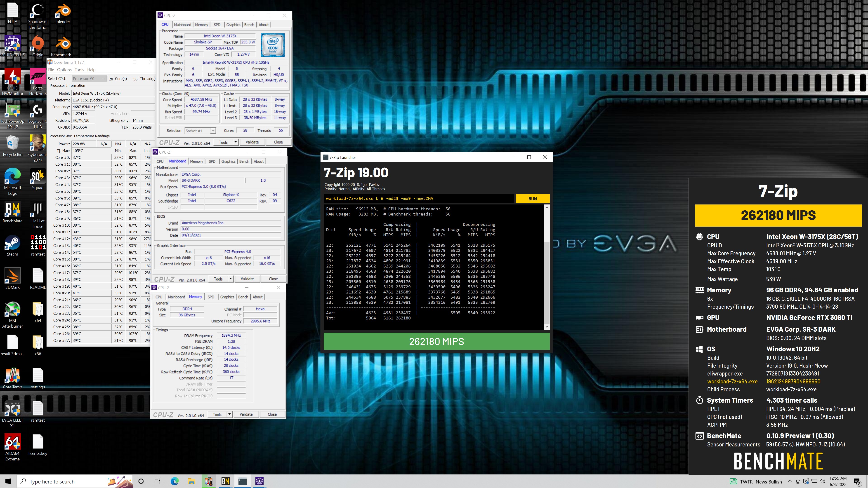Click the 7-Zip command line input field

click(x=419, y=199)
